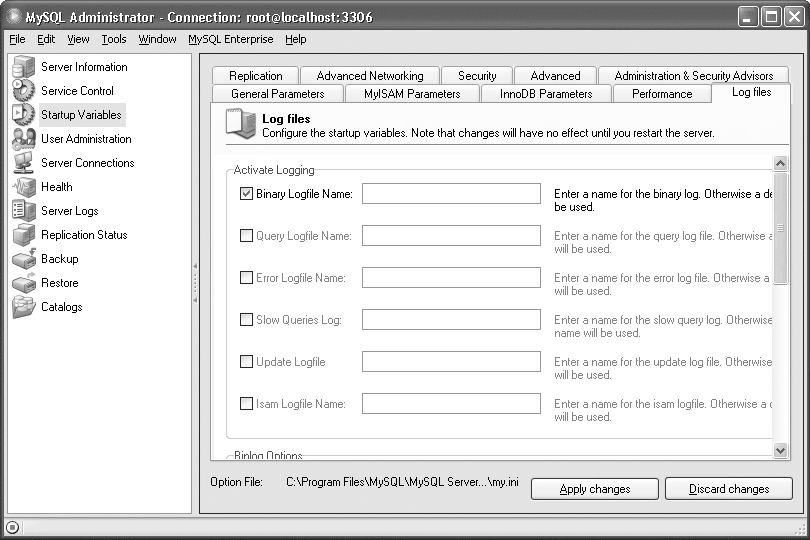Select the User Administration icon

click(x=23, y=139)
